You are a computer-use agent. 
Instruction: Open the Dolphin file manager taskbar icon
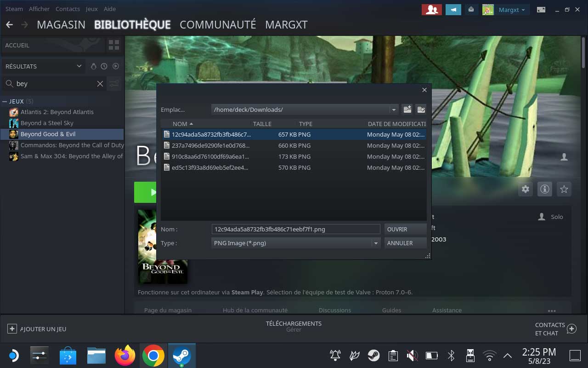[x=96, y=356]
